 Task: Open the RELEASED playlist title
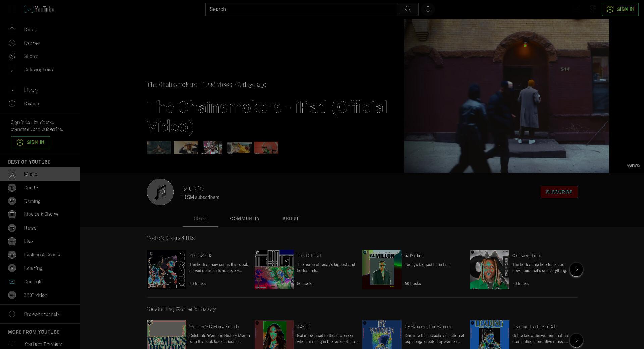[200, 256]
